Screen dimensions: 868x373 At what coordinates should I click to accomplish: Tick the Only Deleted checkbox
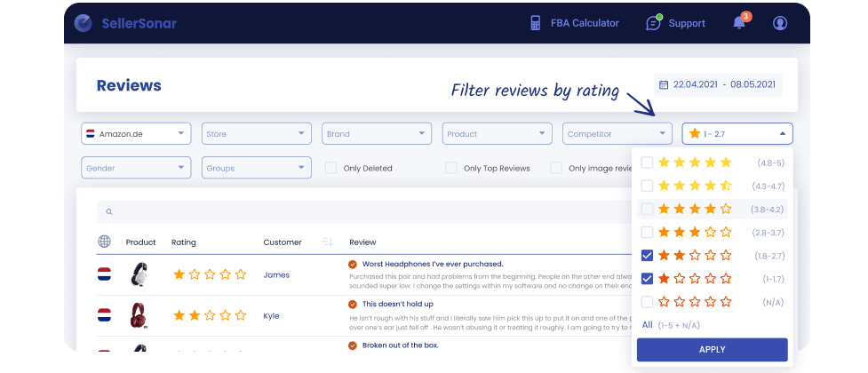tap(330, 168)
